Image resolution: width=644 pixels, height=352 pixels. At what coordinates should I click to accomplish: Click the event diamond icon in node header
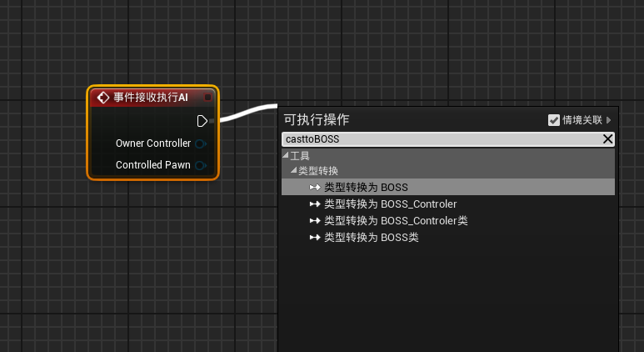coord(102,98)
